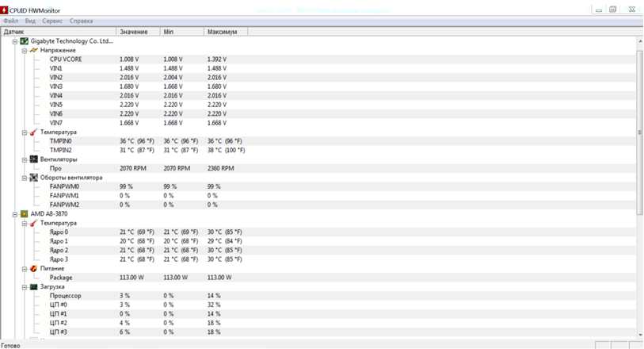Click the Обороты вентилятора fan icon

[33, 178]
